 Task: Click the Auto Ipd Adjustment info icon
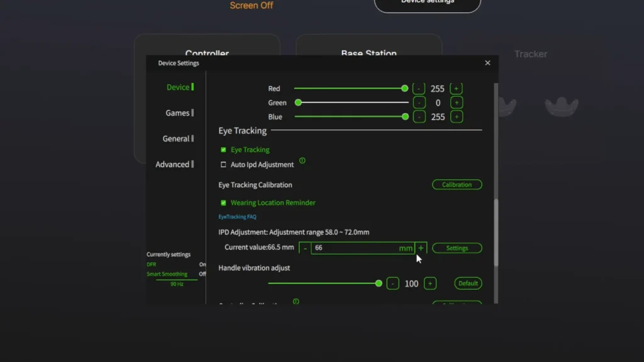pos(303,160)
